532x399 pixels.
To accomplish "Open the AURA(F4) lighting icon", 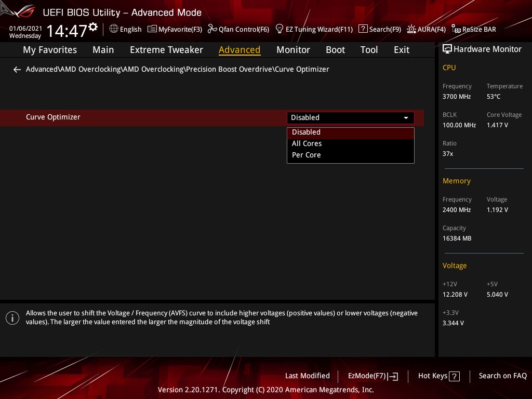I will click(x=411, y=29).
